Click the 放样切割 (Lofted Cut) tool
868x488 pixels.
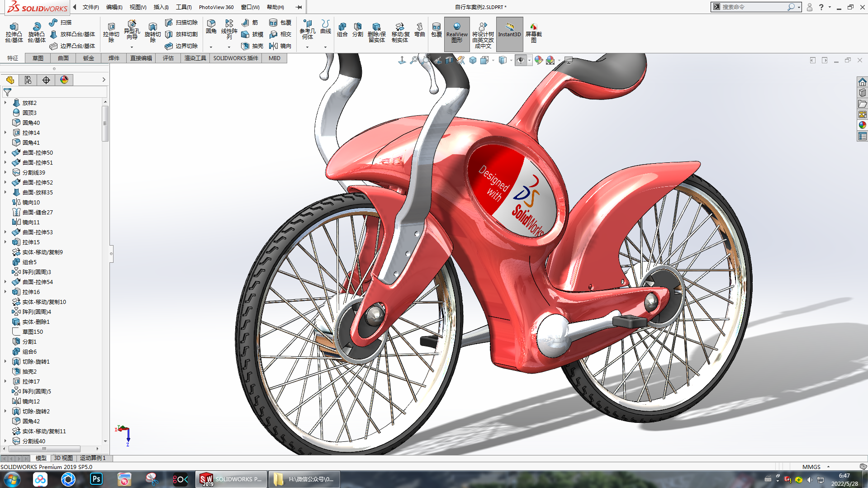181,34
